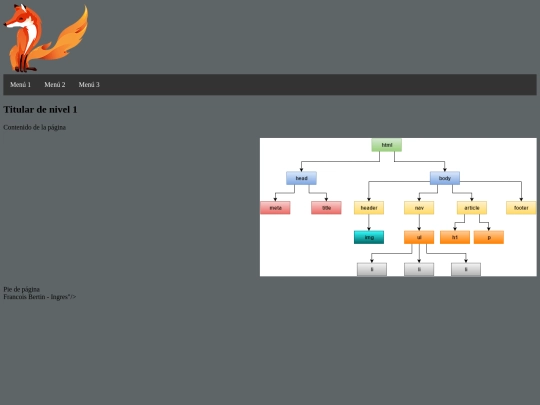Click the footer text 'Pie de página'
This screenshot has width=540, height=405.
21,289
